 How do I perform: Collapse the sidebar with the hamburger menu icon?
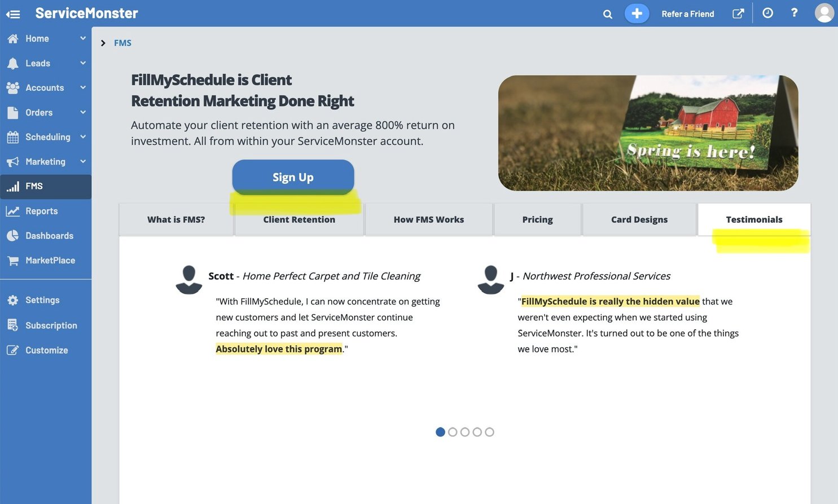[13, 14]
